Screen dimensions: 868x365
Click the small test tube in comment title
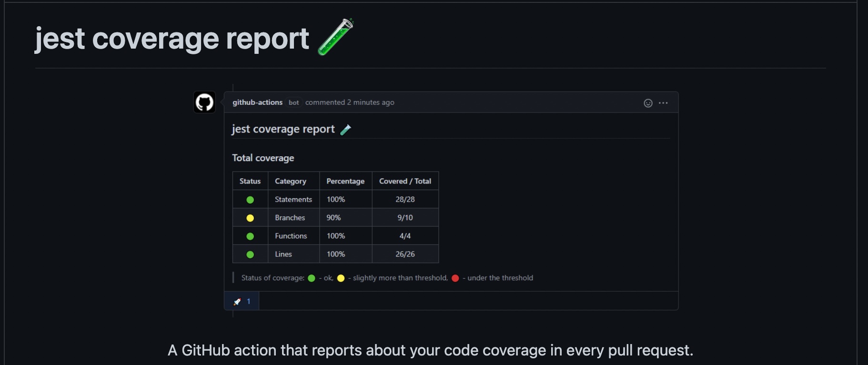pyautogui.click(x=346, y=130)
